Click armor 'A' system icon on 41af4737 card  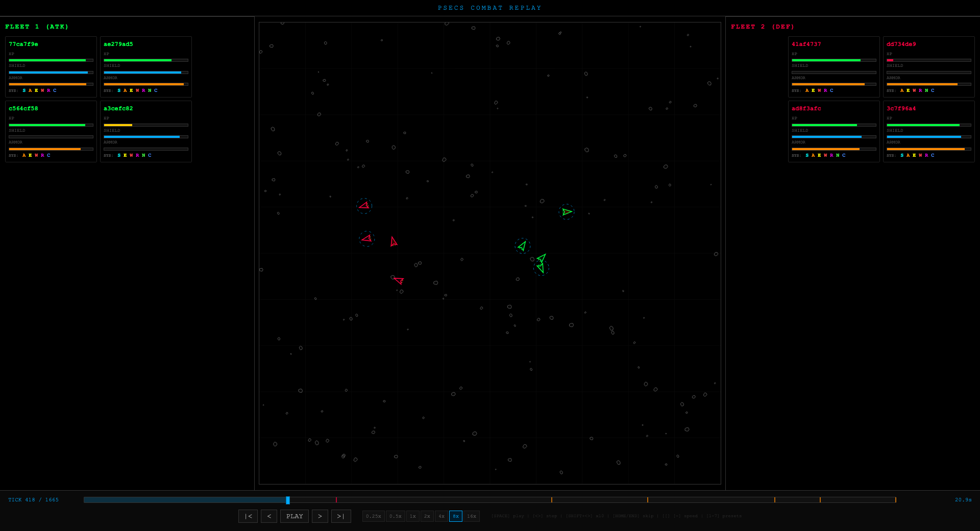[x=806, y=90]
